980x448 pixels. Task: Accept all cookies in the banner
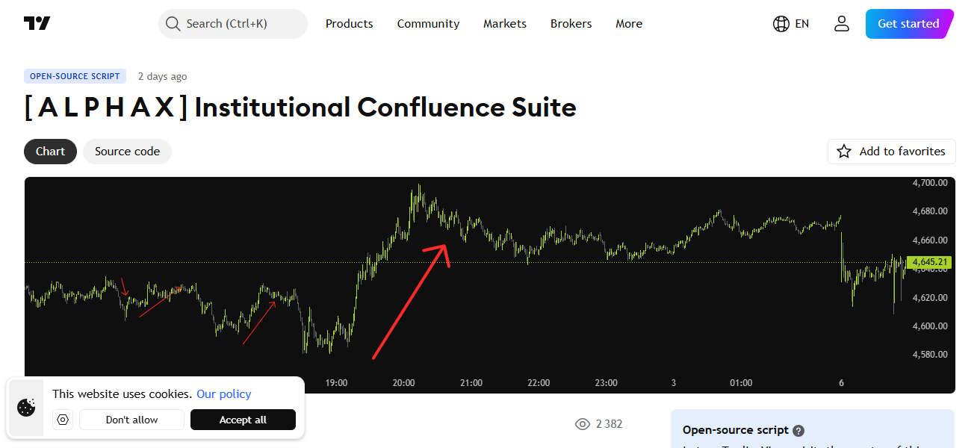243,419
